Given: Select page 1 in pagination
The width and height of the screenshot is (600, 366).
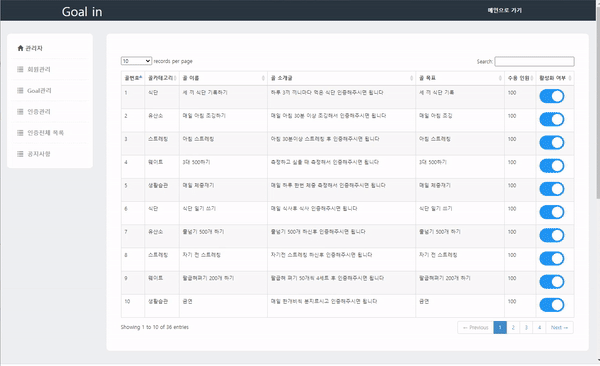Looking at the screenshot, I should coord(500,327).
